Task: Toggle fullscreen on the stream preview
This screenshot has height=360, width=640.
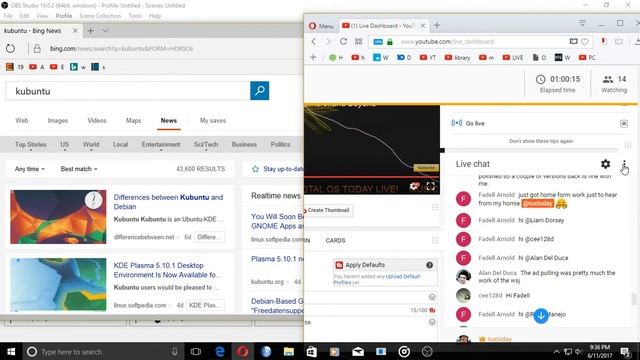Action: pyautogui.click(x=430, y=186)
